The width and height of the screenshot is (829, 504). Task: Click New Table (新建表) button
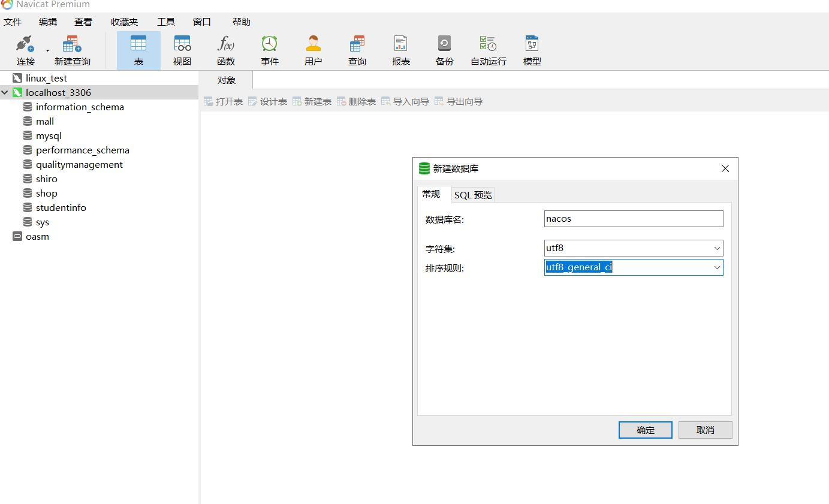[312, 102]
